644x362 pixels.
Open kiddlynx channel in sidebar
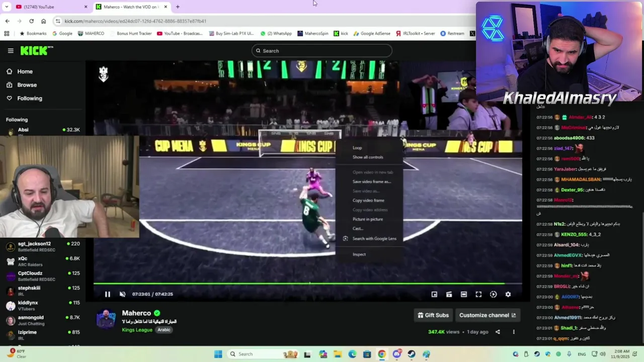click(43, 306)
